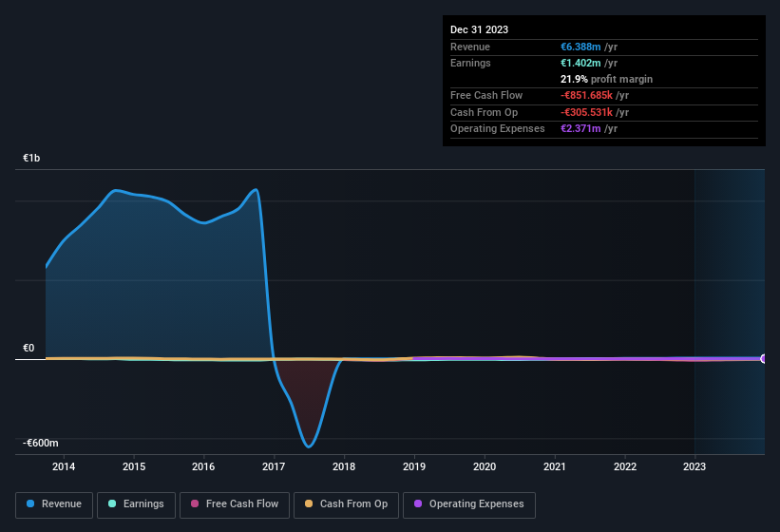
Task: Click the Dec 31 2023 data point marker
Action: pyautogui.click(x=764, y=358)
